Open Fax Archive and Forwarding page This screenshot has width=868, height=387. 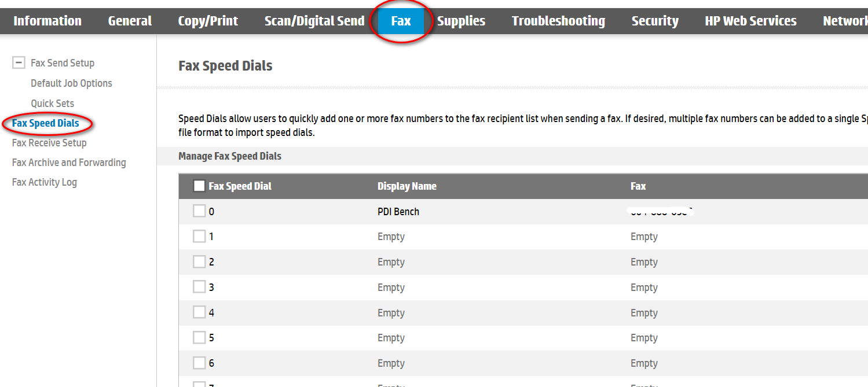69,163
